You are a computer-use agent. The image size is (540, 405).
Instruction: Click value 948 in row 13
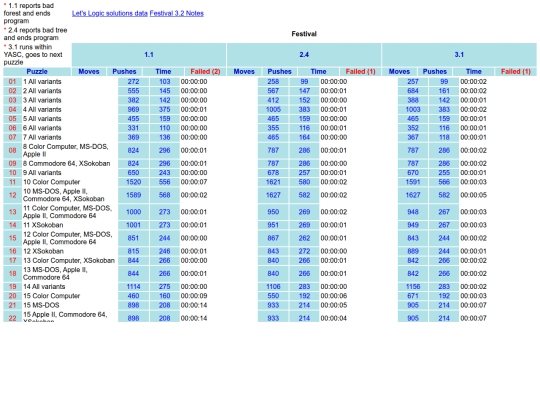[413, 212]
